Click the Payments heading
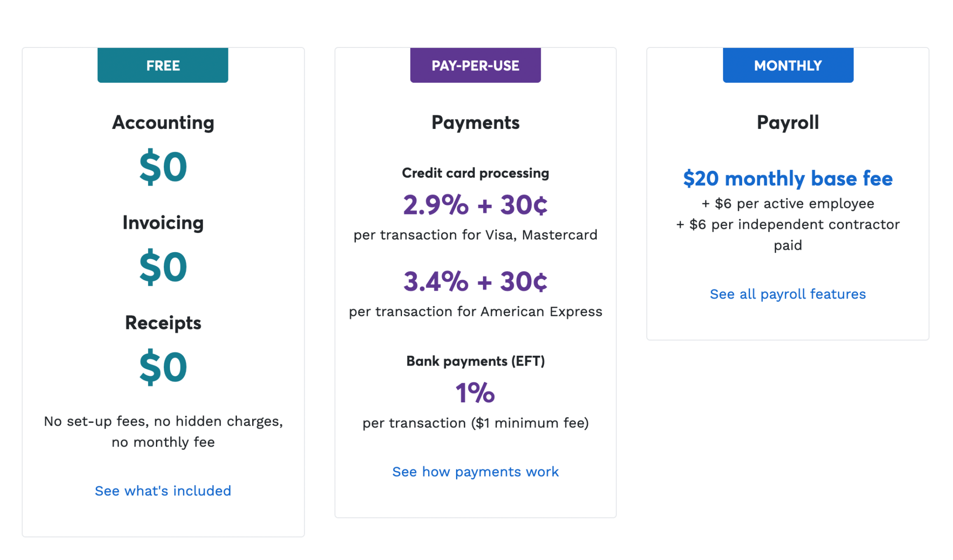This screenshot has height=560, width=953. pos(475,122)
